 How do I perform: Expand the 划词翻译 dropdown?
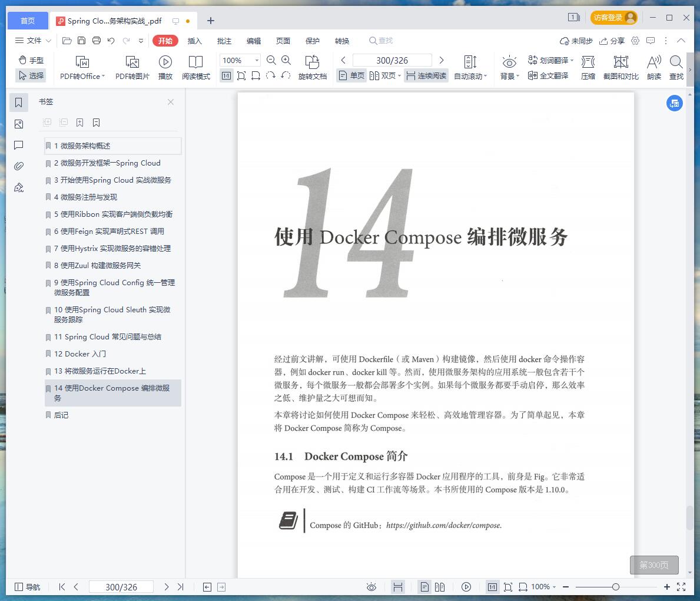[x=572, y=60]
